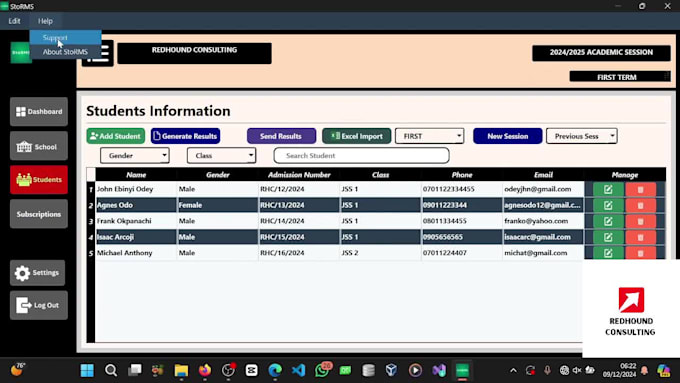
Task: Open WhatsApp from taskbar
Action: [x=322, y=370]
